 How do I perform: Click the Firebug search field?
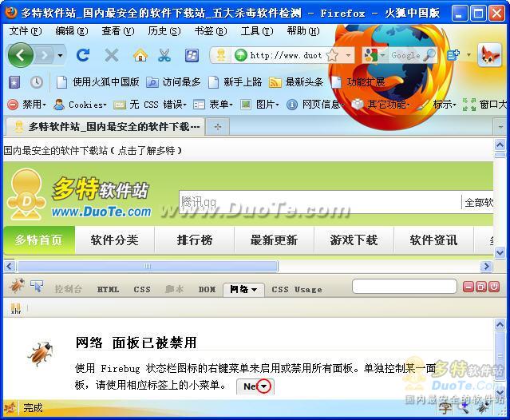click(405, 287)
